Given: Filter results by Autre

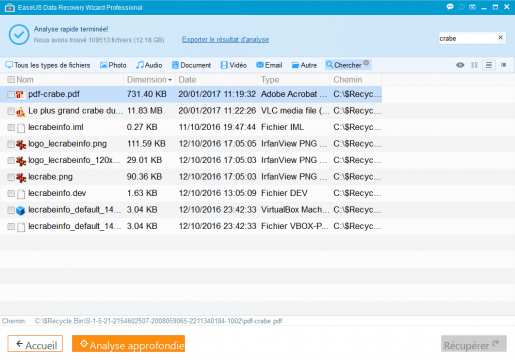Looking at the screenshot, I should [304, 65].
